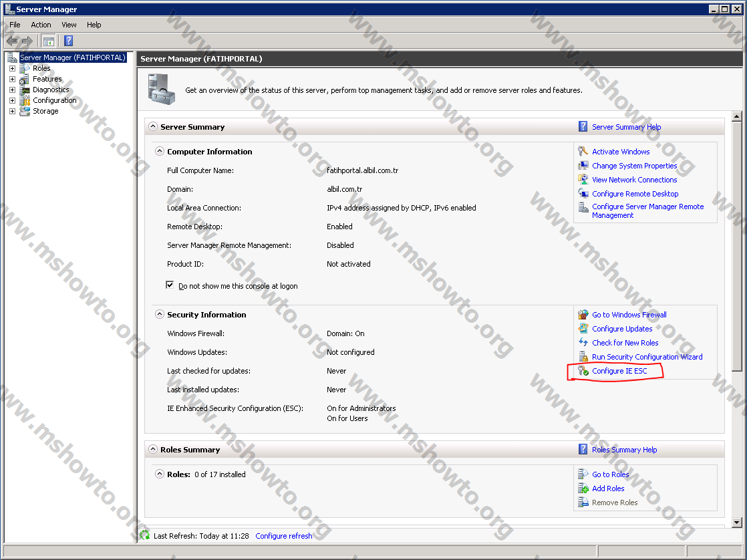This screenshot has height=560, width=747.
Task: Click the Activate Windows keys icon
Action: pyautogui.click(x=583, y=152)
